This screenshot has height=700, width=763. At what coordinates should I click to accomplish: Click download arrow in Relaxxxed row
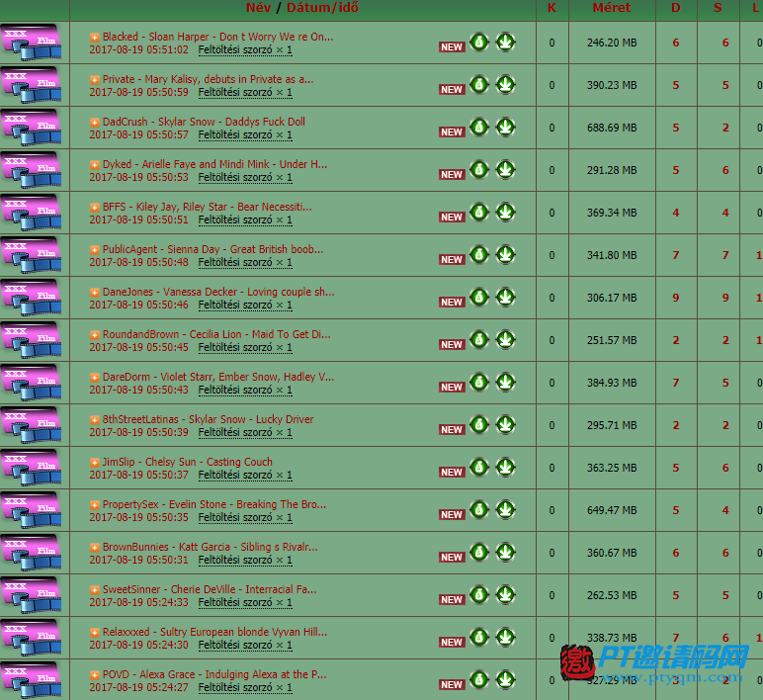click(506, 637)
